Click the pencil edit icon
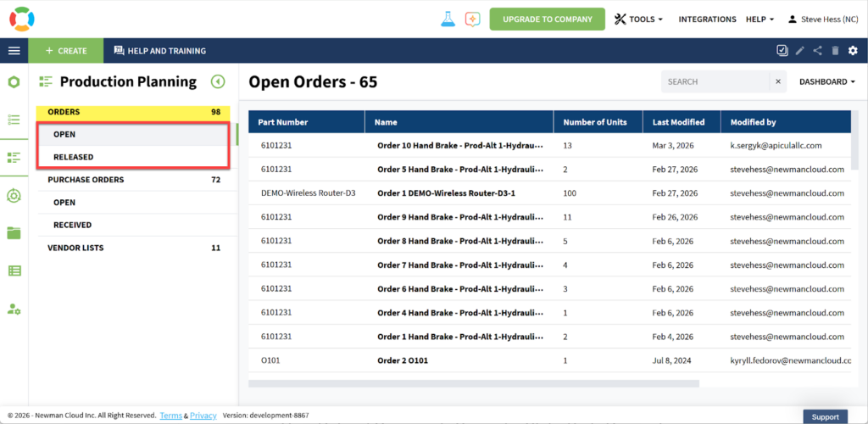This screenshot has width=868, height=424. pos(799,51)
